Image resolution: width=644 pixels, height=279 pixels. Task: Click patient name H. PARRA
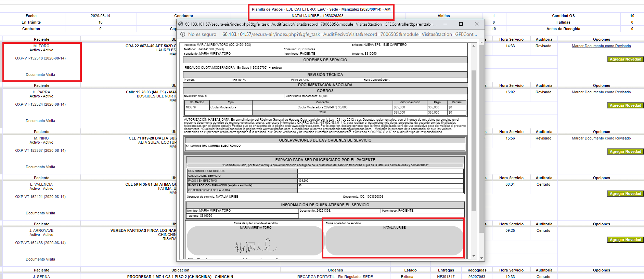pos(41,92)
